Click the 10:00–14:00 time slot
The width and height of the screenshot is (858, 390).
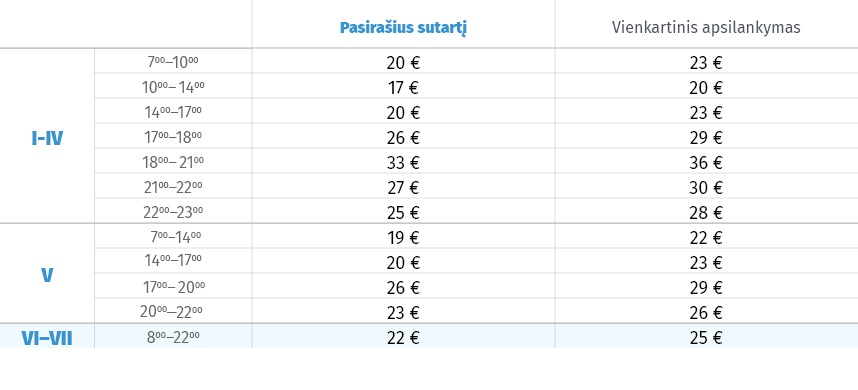173,87
